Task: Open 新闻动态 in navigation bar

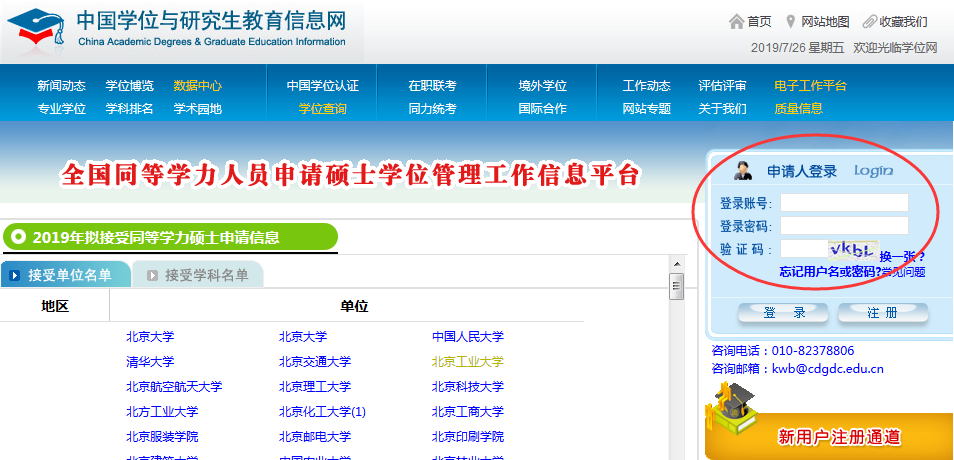Action: 61,86
